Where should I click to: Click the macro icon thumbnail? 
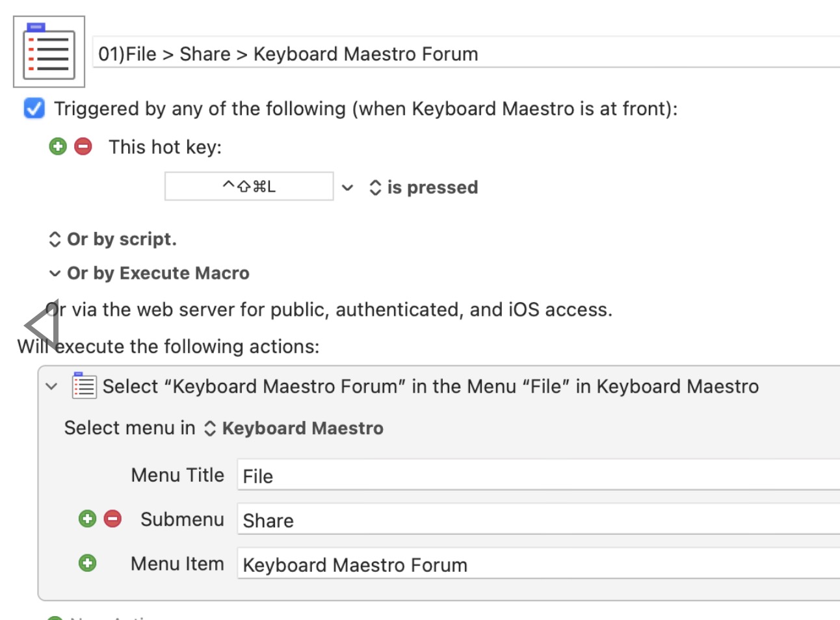click(x=49, y=52)
